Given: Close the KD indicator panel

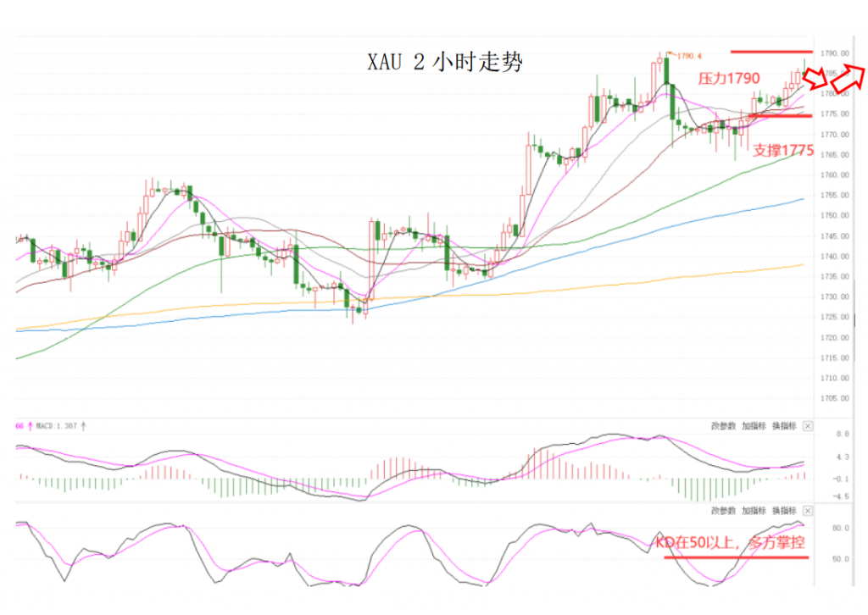Looking at the screenshot, I should 808,511.
